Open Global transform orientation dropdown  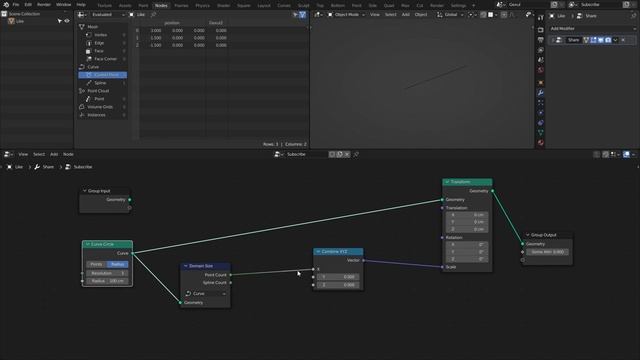[451, 15]
